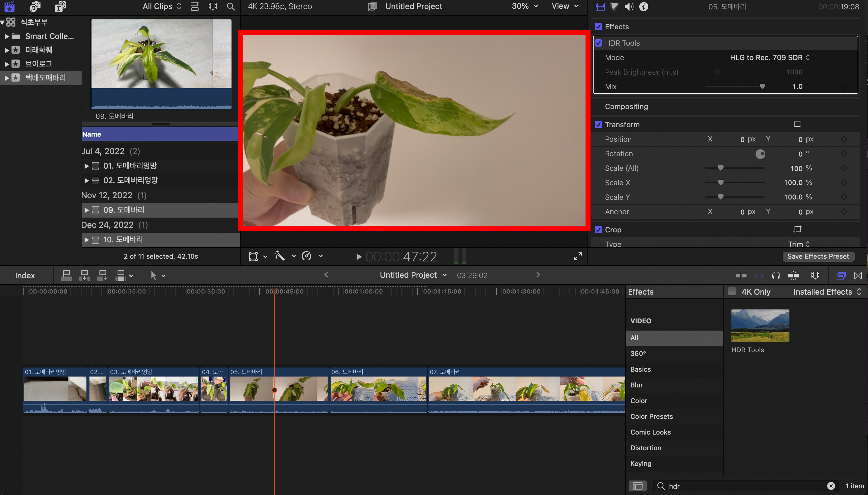Open the viewer zoom 30% dropdown
The width and height of the screenshot is (868, 495).
[x=525, y=6]
